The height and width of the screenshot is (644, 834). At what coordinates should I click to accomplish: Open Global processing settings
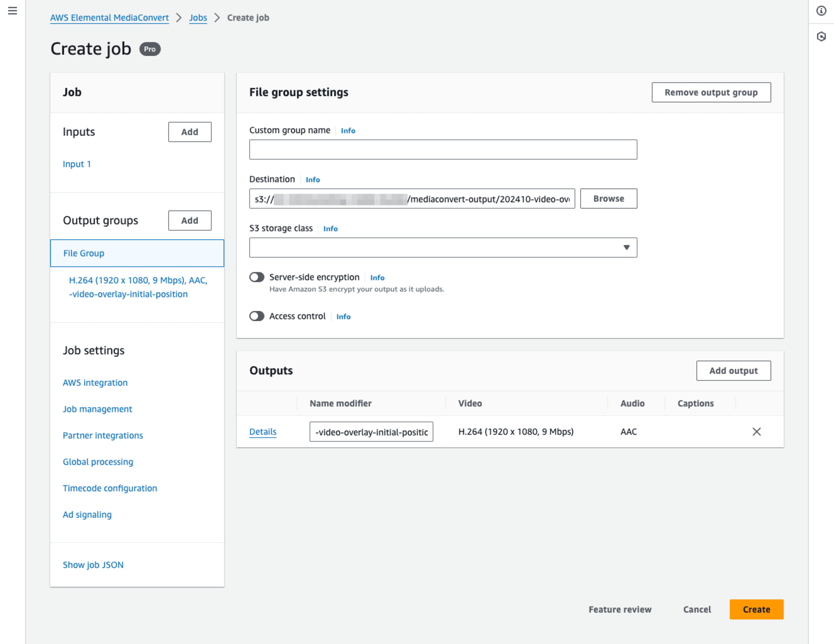pyautogui.click(x=98, y=462)
